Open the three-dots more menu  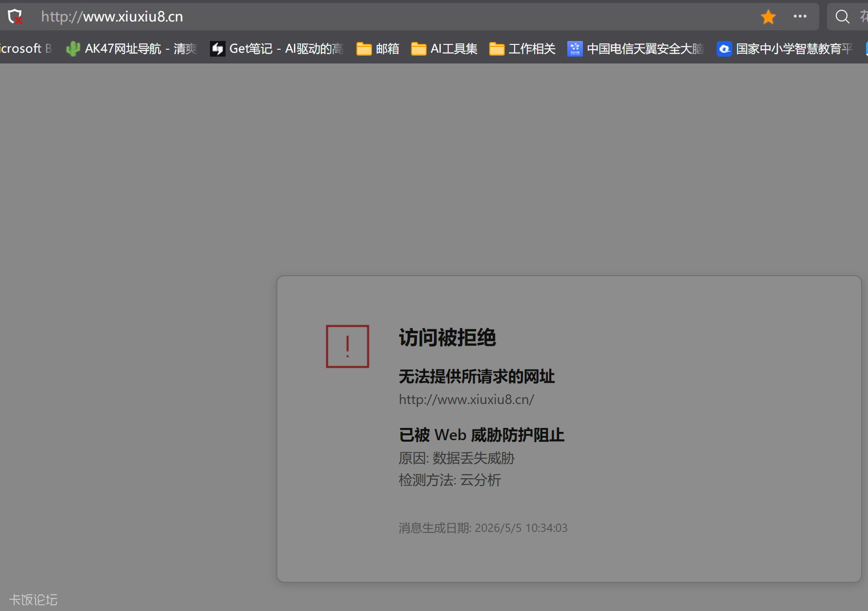pyautogui.click(x=800, y=16)
